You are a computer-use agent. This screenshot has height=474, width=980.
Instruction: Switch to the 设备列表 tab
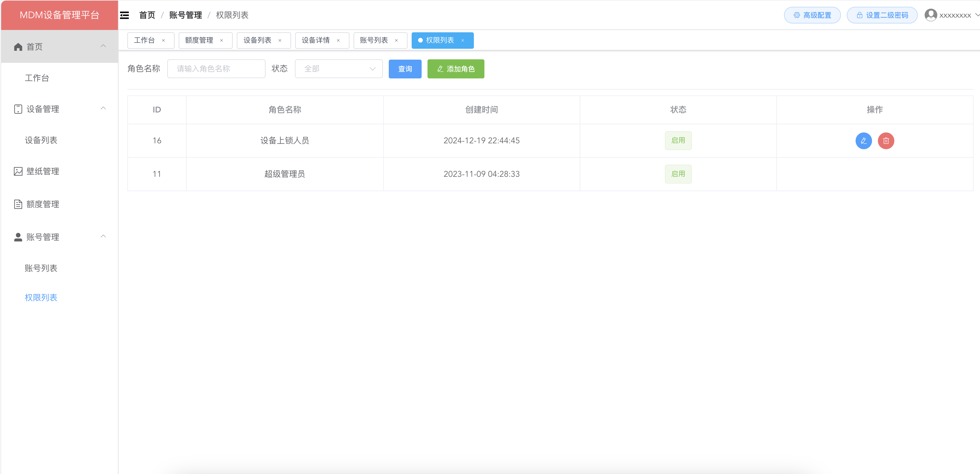[x=257, y=40]
